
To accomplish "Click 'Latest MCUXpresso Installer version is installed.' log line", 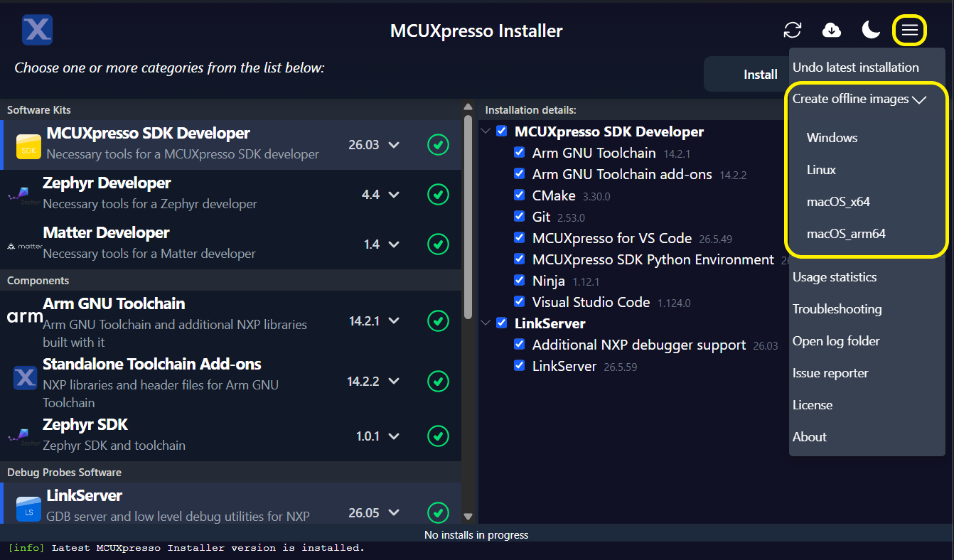I will [208, 548].
